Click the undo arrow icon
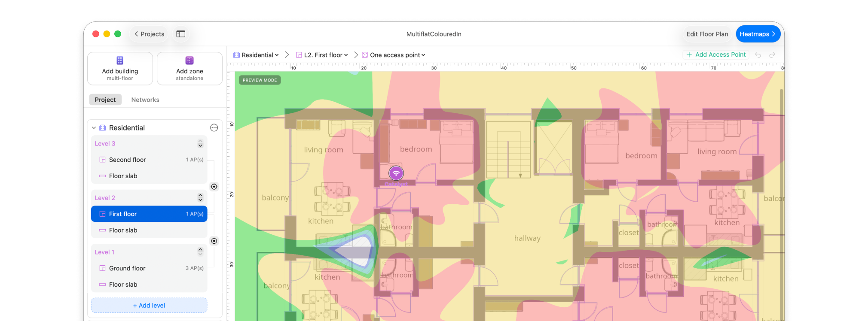868x321 pixels. [758, 55]
